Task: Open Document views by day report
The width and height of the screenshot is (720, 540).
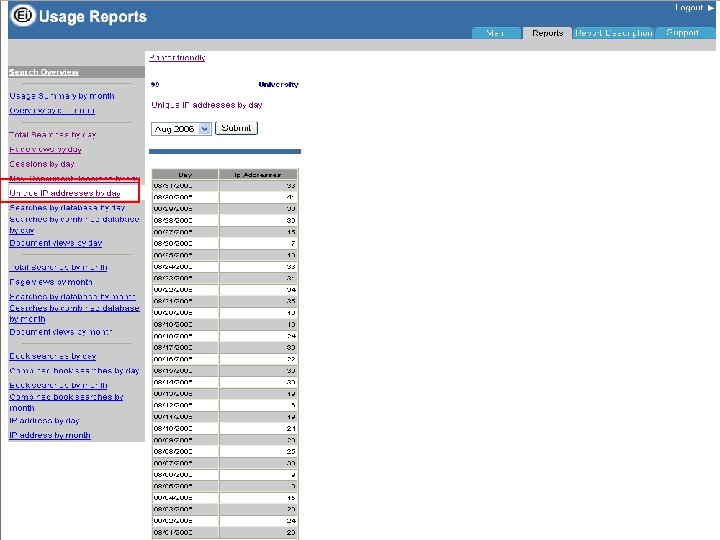Action: [x=56, y=243]
